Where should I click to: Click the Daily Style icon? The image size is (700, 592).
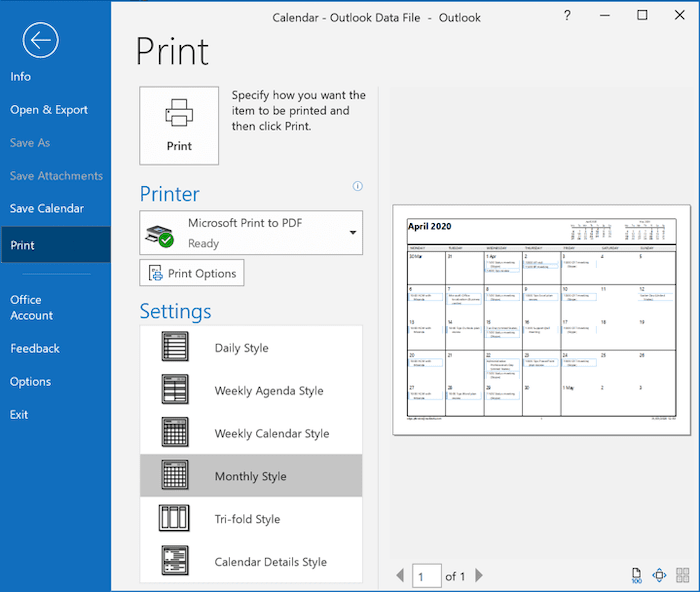point(175,346)
